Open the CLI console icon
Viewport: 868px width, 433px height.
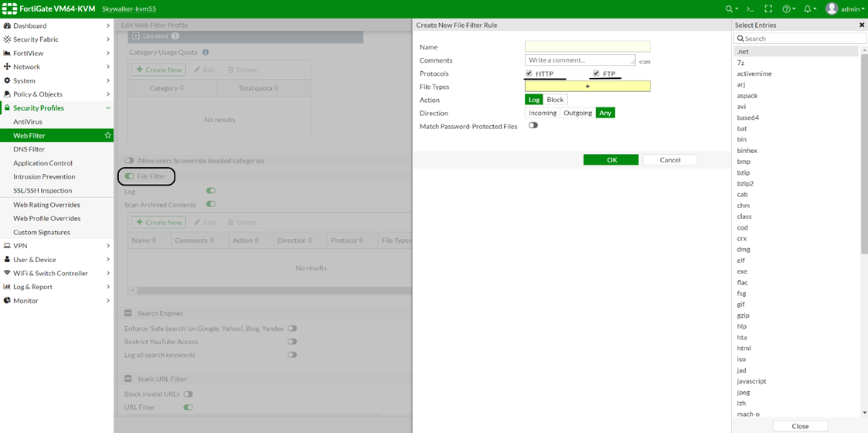[x=750, y=9]
